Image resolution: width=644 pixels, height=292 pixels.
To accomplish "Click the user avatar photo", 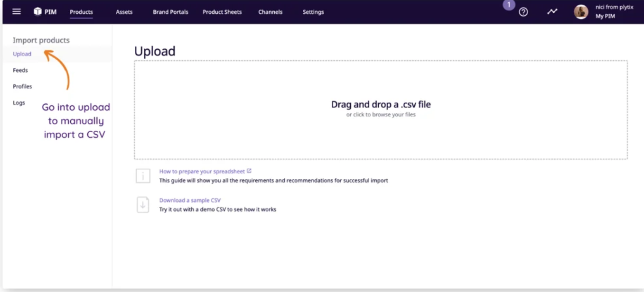I will pos(581,12).
